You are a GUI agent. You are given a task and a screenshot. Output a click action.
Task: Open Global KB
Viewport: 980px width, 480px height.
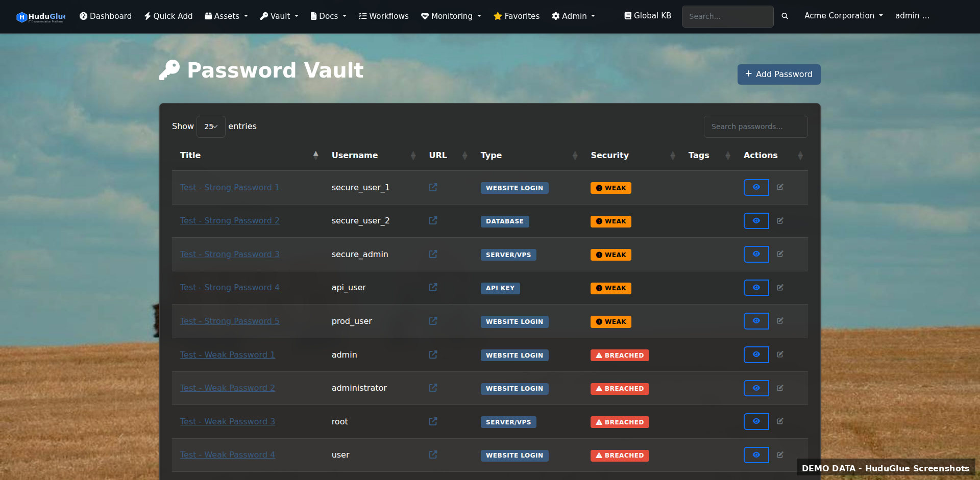tap(647, 15)
